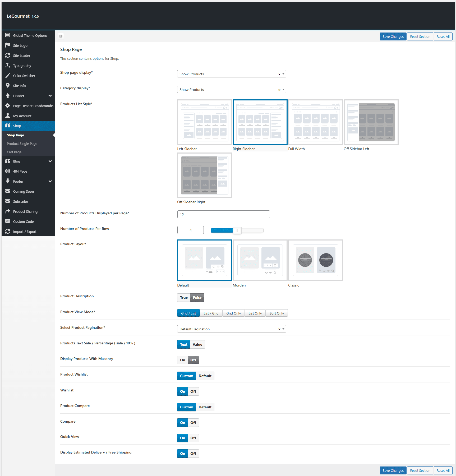Screen dimensions: 456x476
Task: Turn on Display Products With Masonry
Action: tap(182, 360)
